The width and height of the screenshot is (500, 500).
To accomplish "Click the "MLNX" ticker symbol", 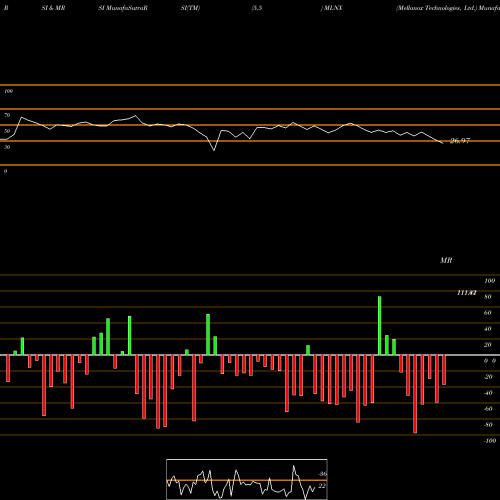I will [x=333, y=8].
